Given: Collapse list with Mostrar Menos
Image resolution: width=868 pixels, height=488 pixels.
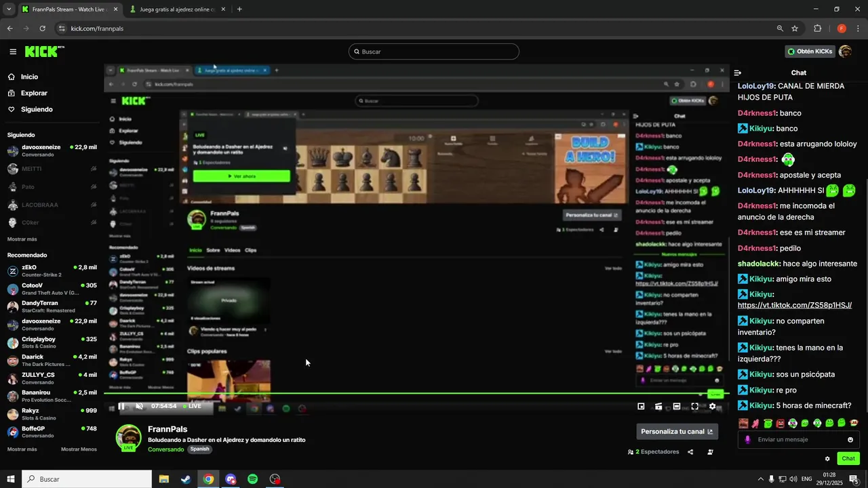Looking at the screenshot, I should click(79, 449).
